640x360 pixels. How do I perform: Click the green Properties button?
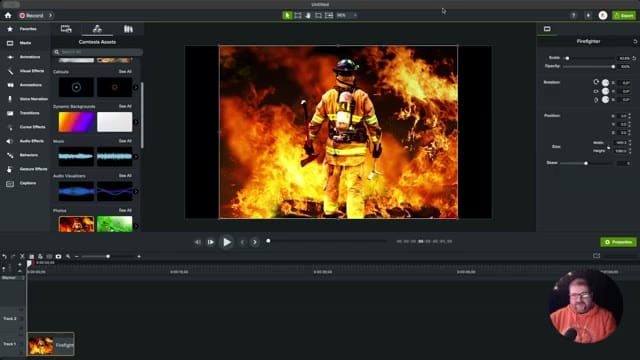click(618, 242)
